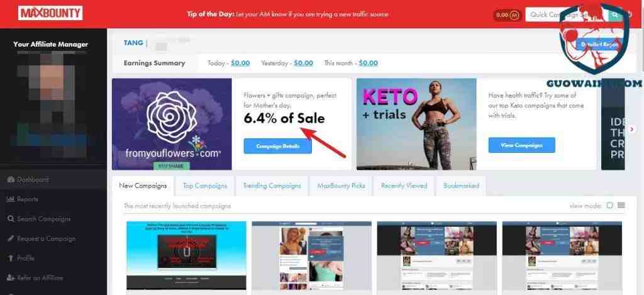This screenshot has height=295, width=644.
Task: Switch view mode to list view
Action: coord(621,206)
